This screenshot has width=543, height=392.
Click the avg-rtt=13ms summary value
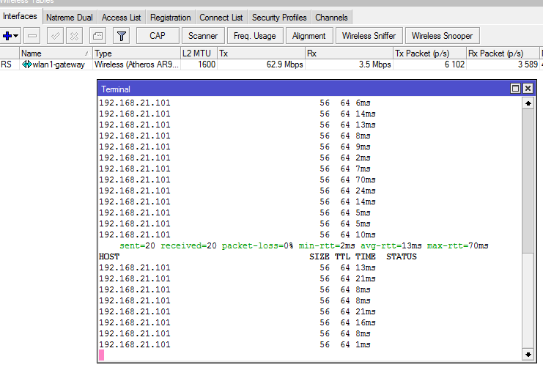(x=391, y=245)
